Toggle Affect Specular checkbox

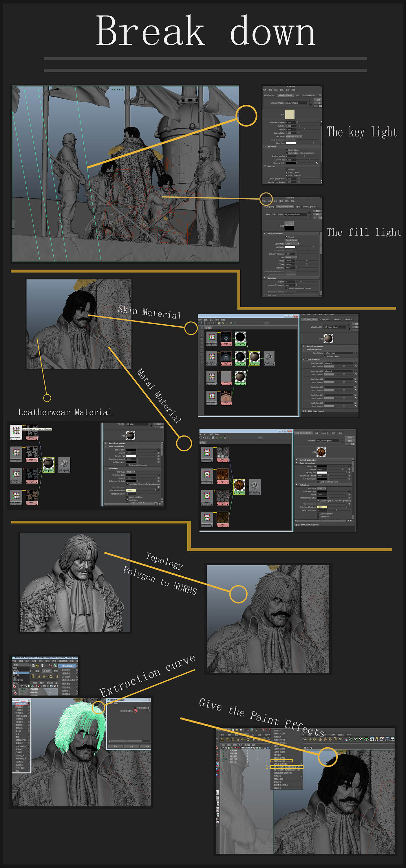287,175
